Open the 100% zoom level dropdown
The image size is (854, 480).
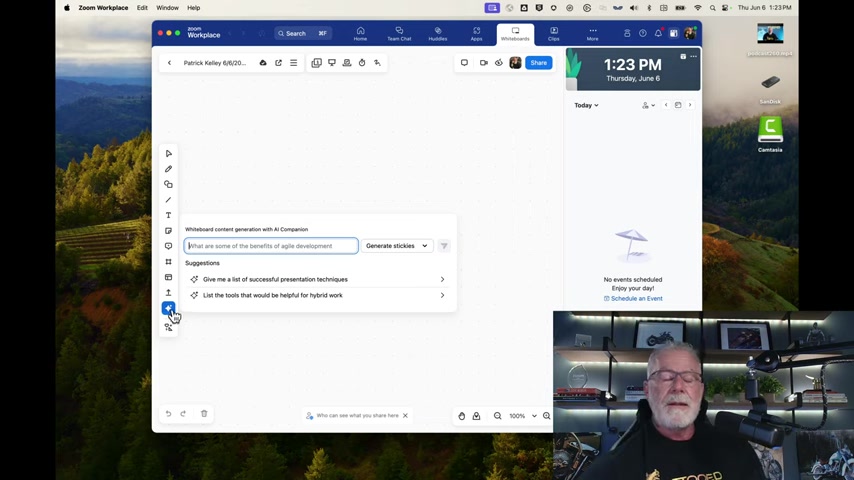(522, 416)
